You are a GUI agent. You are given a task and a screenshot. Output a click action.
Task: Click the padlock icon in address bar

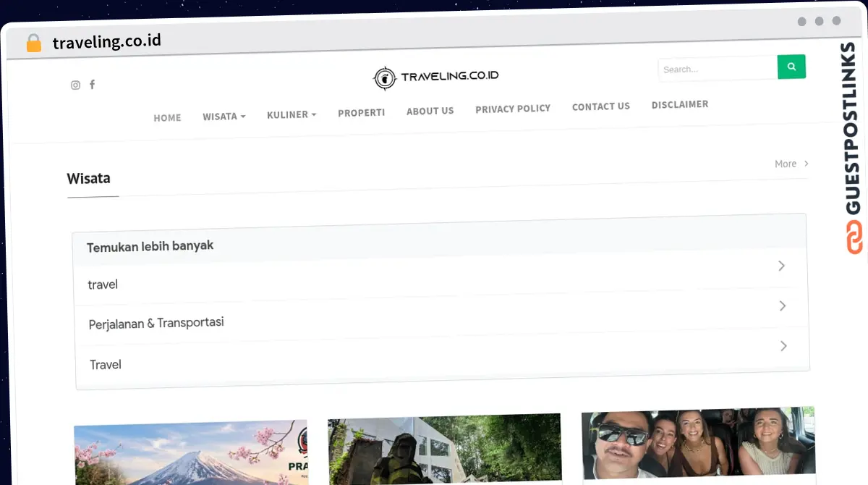click(x=34, y=43)
